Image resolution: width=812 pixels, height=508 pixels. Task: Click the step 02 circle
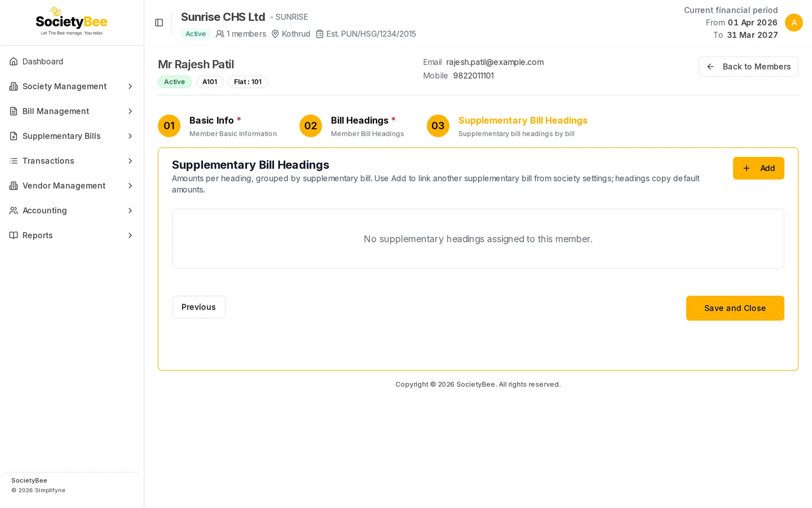[311, 125]
